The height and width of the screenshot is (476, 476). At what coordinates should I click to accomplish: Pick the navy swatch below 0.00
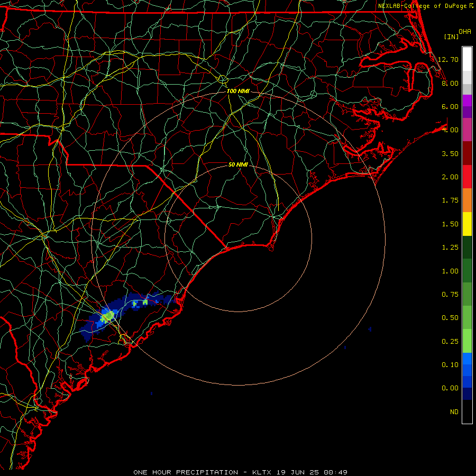(x=467, y=393)
